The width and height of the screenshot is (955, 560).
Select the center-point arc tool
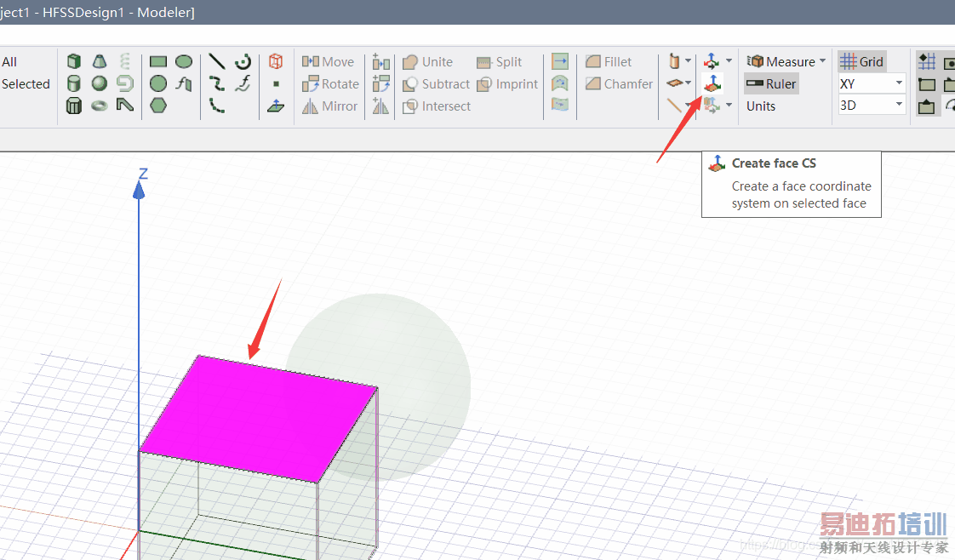[243, 61]
